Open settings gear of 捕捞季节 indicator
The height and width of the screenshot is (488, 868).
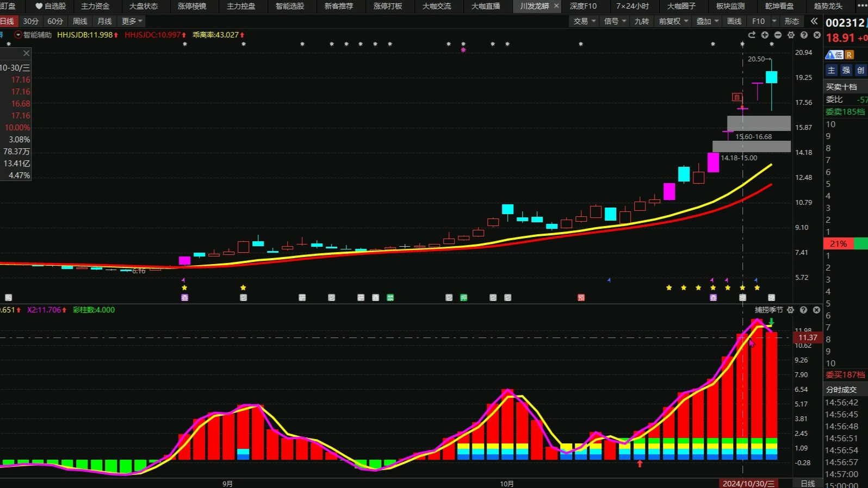pos(790,310)
